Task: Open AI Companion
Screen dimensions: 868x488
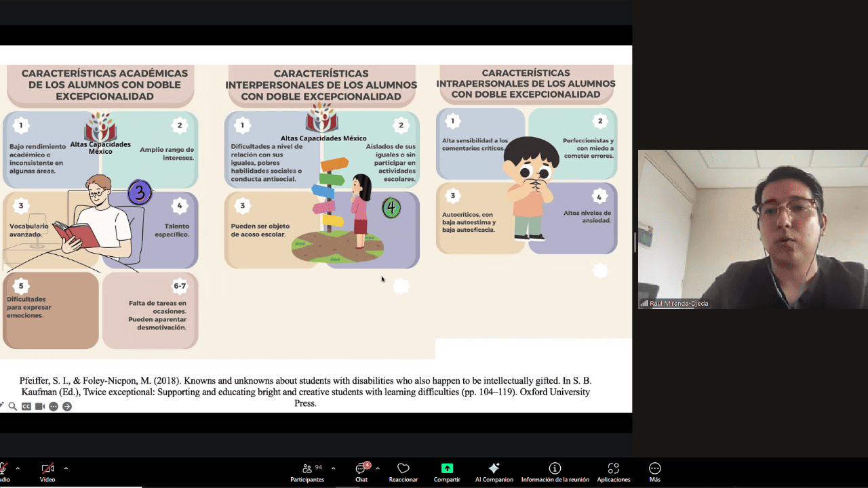Action: pyautogui.click(x=494, y=471)
